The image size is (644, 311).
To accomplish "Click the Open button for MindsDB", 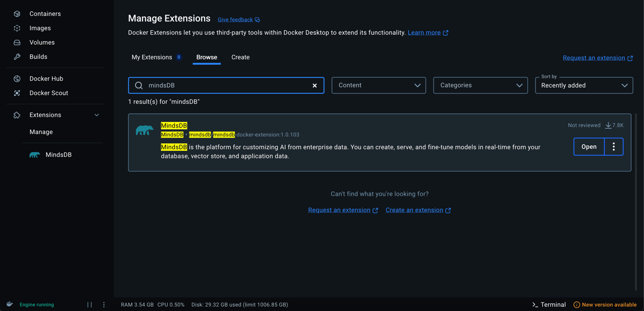I will pos(589,147).
